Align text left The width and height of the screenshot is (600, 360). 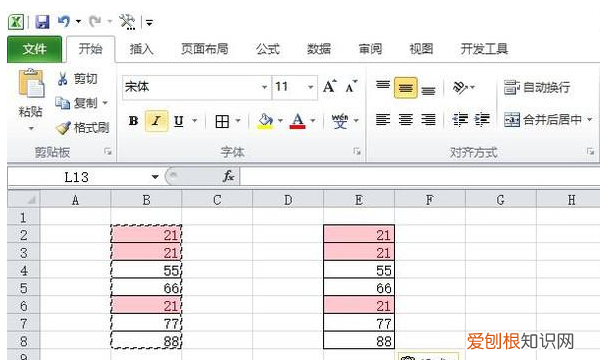[x=383, y=120]
